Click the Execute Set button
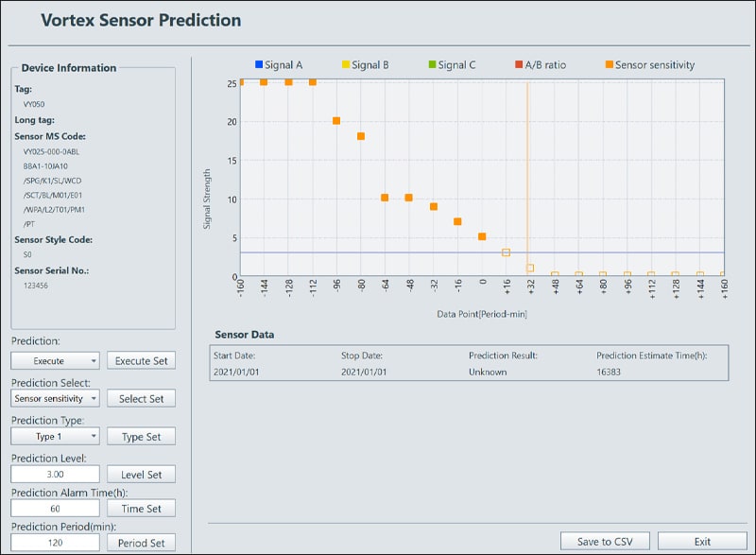The width and height of the screenshot is (756, 555). (141, 360)
